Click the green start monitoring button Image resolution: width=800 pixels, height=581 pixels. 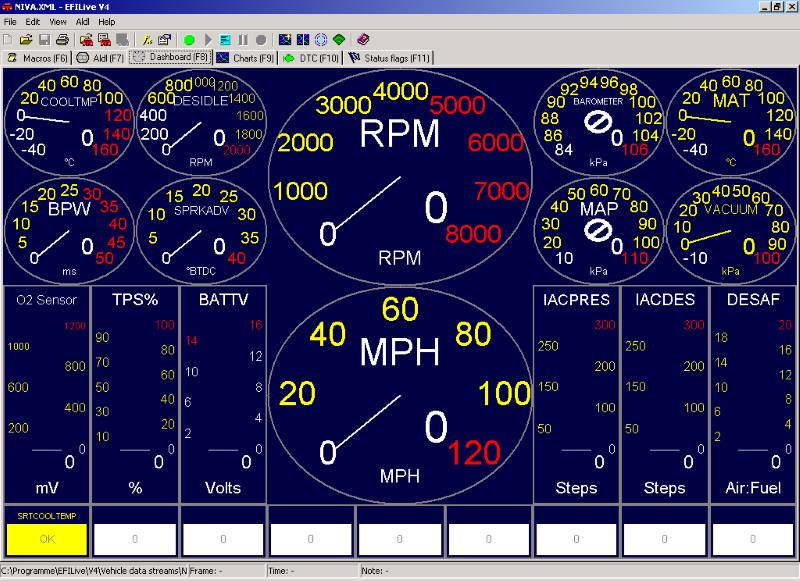pyautogui.click(x=189, y=40)
